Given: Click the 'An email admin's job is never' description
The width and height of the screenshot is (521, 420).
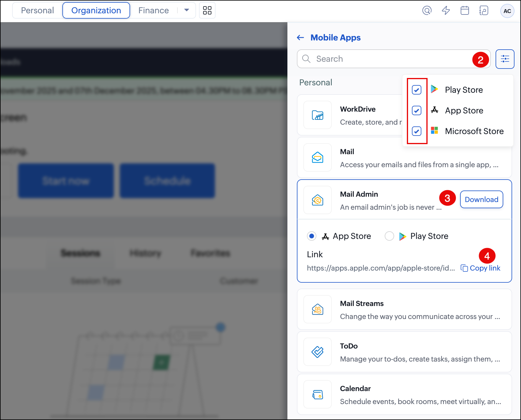Looking at the screenshot, I should [x=391, y=207].
